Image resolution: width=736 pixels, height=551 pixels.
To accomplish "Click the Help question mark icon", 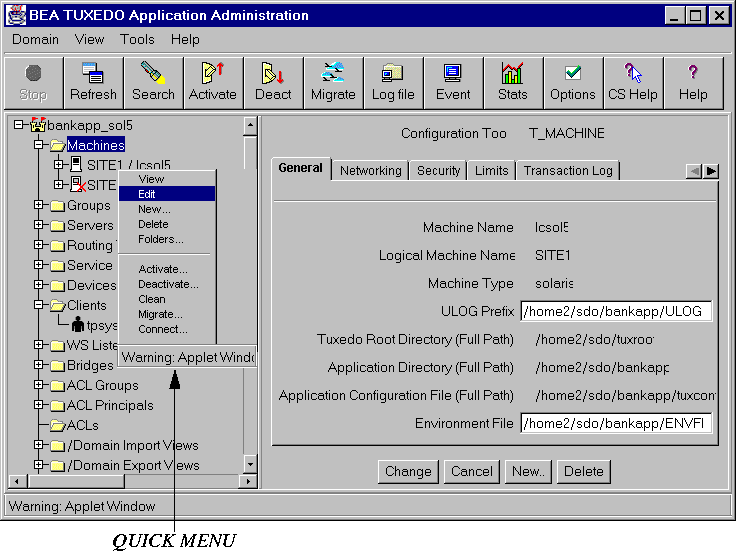I will (693, 83).
